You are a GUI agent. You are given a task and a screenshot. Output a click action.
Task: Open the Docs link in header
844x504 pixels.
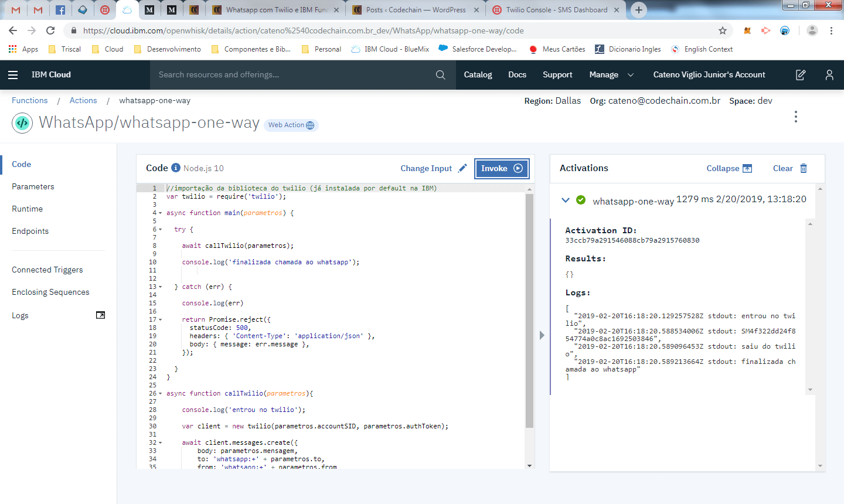click(x=517, y=75)
